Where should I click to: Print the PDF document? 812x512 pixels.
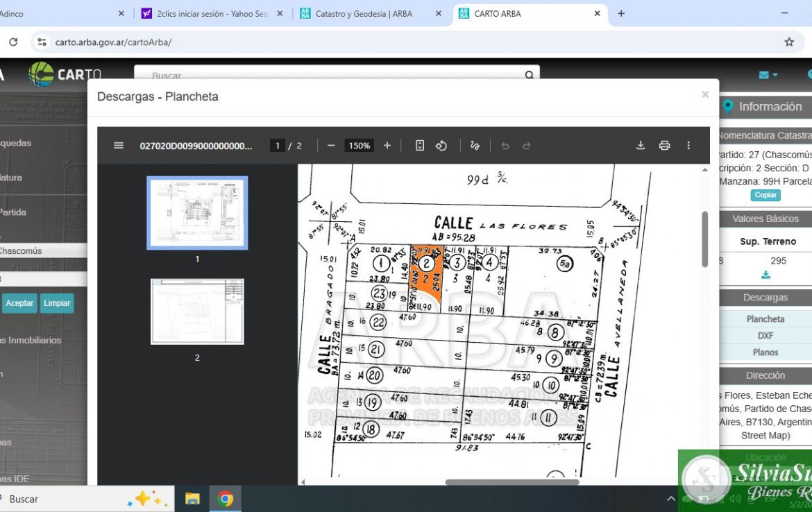664,146
